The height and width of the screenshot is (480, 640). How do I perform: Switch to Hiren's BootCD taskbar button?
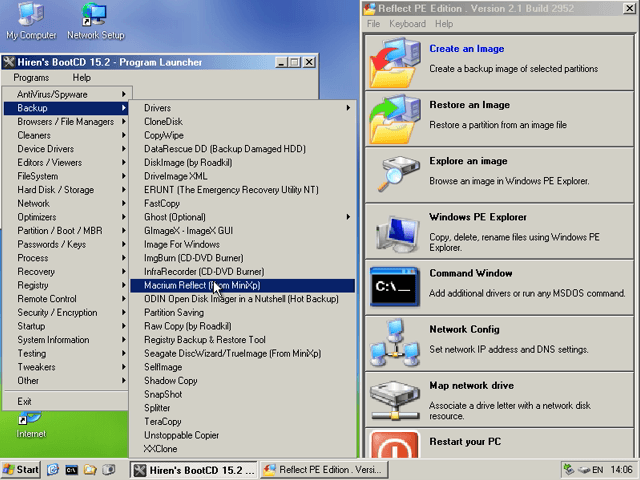pyautogui.click(x=194, y=470)
